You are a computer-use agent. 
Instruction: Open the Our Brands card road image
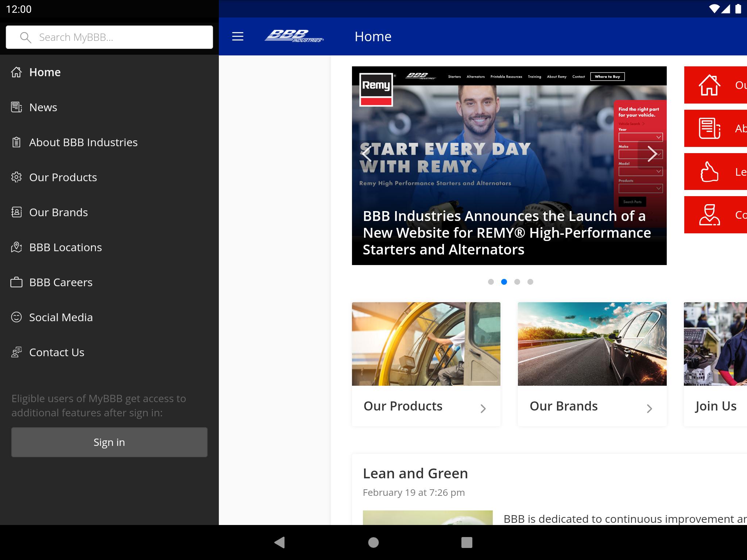pos(592,344)
